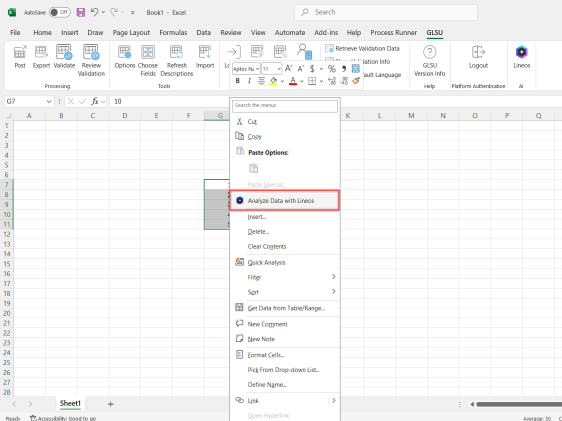This screenshot has width=562, height=421.
Task: Decrease font size in mini toolbar
Action: click(x=301, y=68)
